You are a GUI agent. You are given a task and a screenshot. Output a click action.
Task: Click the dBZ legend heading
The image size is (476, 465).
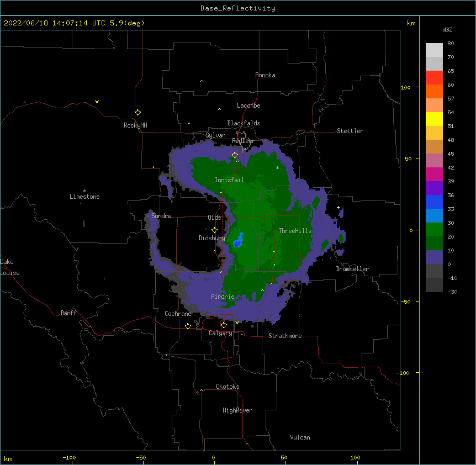click(x=447, y=30)
